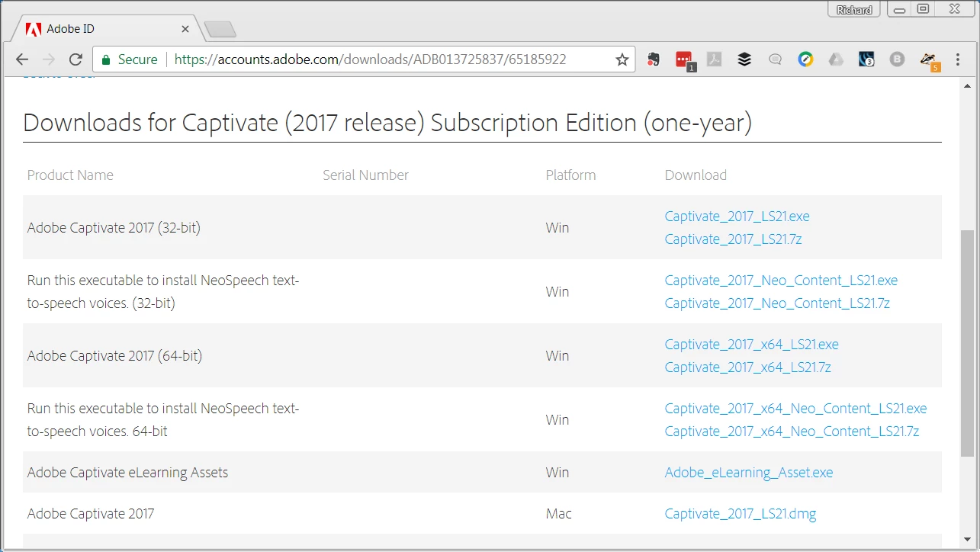Click the Google Drive extension icon
The image size is (980, 552).
click(x=837, y=59)
